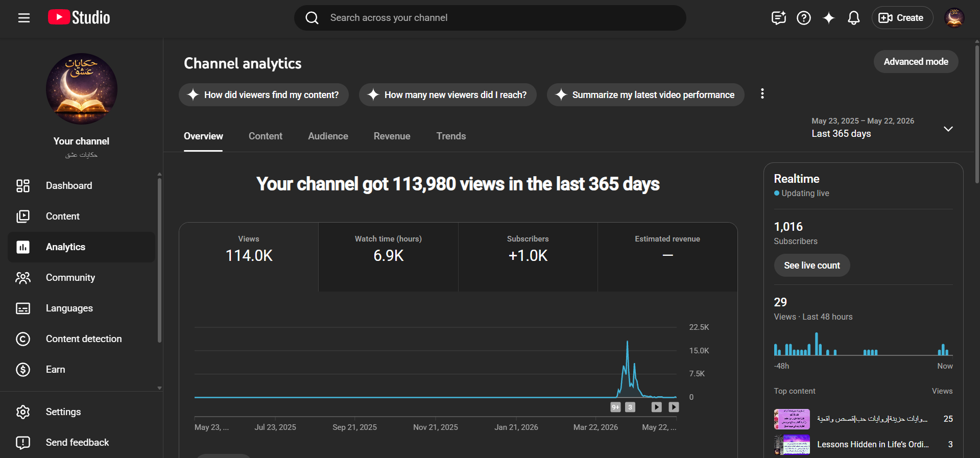This screenshot has width=980, height=458.
Task: Open the Arabic-titled top content video thumbnail
Action: [x=792, y=419]
